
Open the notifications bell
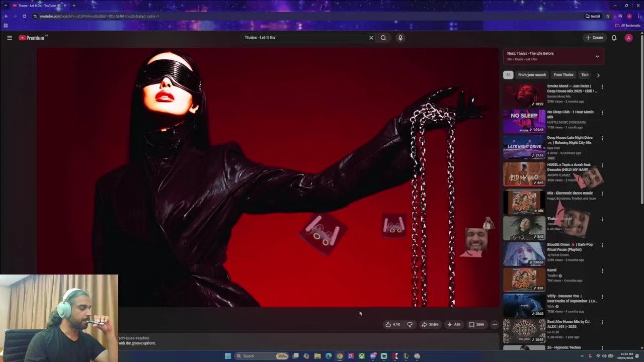[614, 38]
